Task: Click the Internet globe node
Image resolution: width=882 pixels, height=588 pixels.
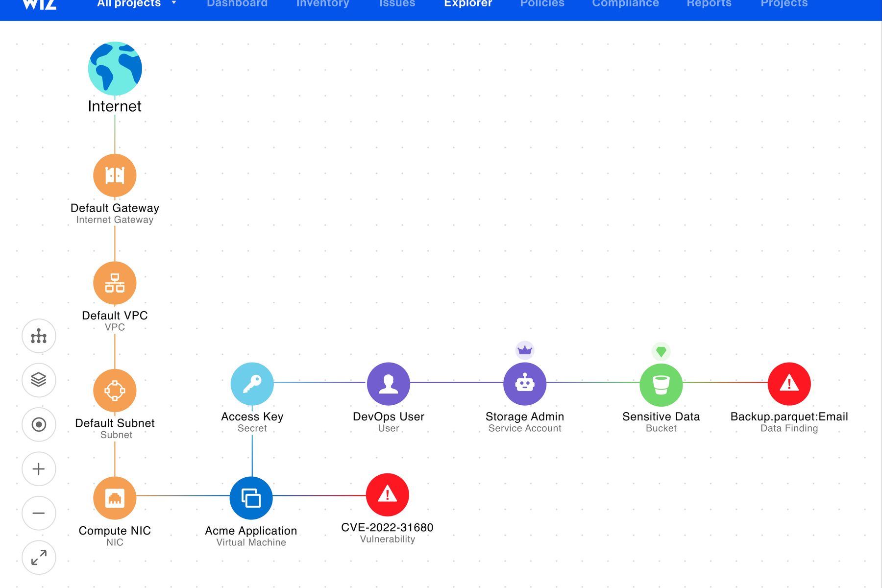Action: pyautogui.click(x=115, y=69)
